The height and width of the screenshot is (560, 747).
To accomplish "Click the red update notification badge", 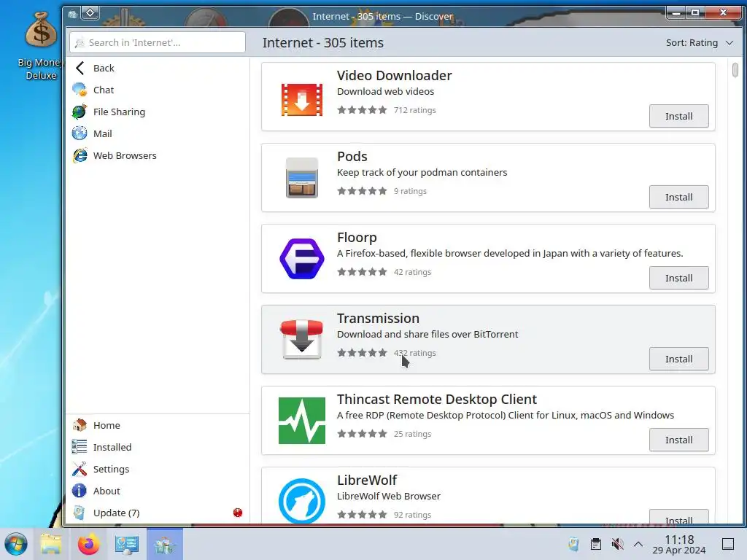I will click(x=238, y=513).
